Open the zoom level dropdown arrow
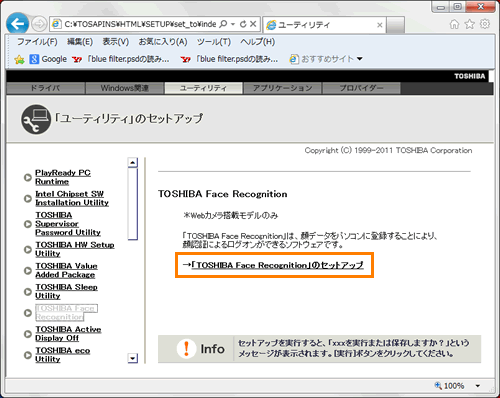 click(478, 386)
